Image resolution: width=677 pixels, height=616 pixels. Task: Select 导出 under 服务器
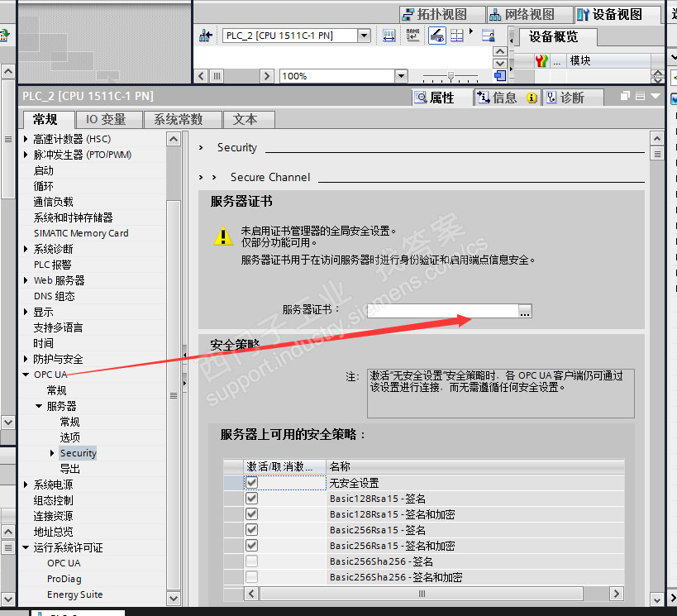[x=70, y=469]
